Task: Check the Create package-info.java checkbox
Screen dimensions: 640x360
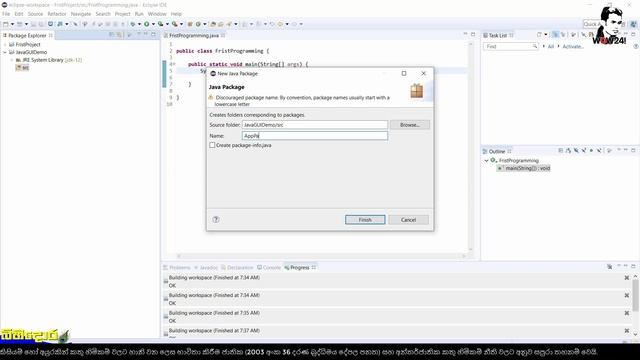Action: pos(212,145)
